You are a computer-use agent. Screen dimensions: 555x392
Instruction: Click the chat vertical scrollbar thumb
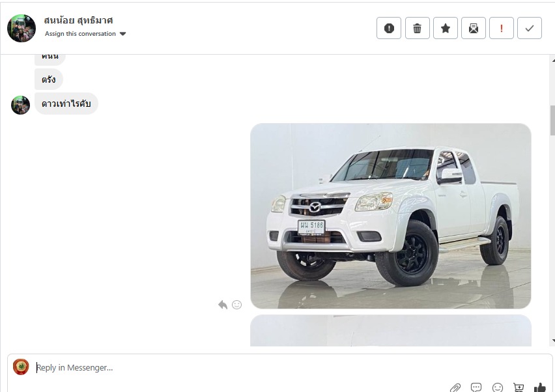552,120
